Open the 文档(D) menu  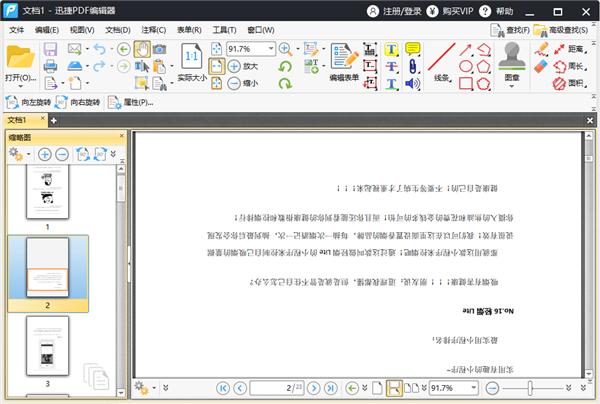[x=118, y=30]
